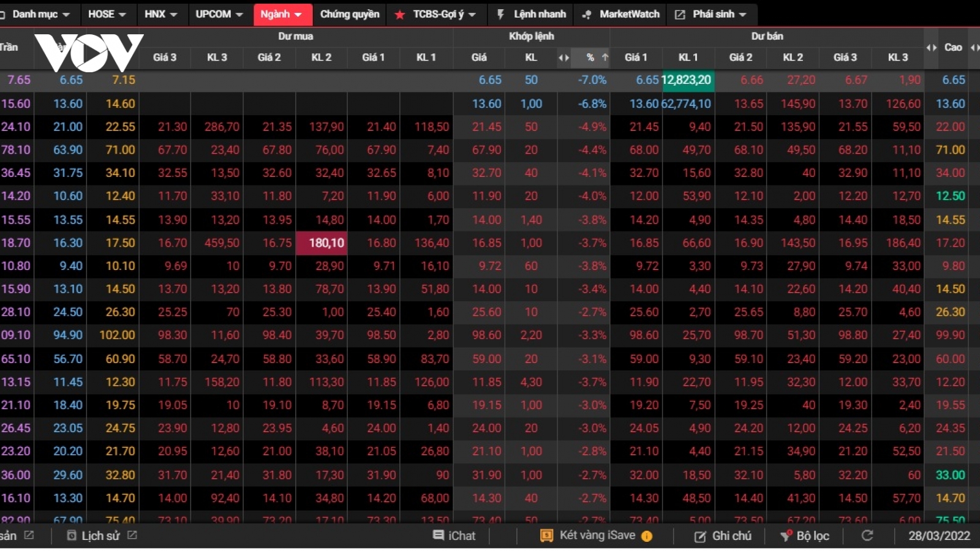980x551 pixels.
Task: Click the refresh icon in bottom bar
Action: click(867, 536)
